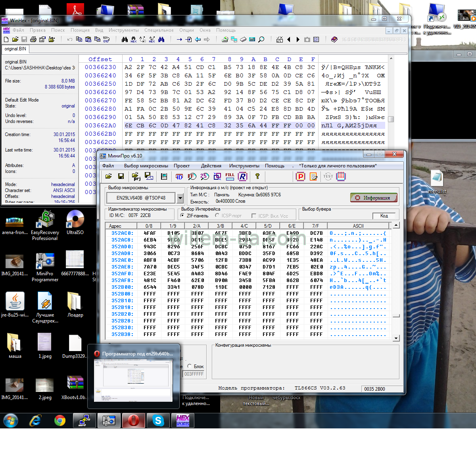Click the WinHex New file icon

pos(6,39)
